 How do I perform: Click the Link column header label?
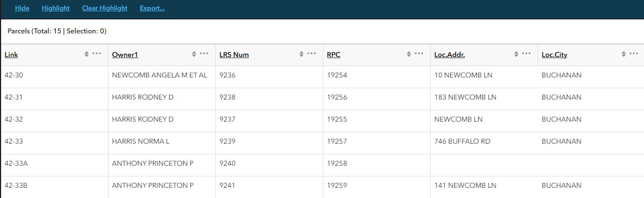11,55
